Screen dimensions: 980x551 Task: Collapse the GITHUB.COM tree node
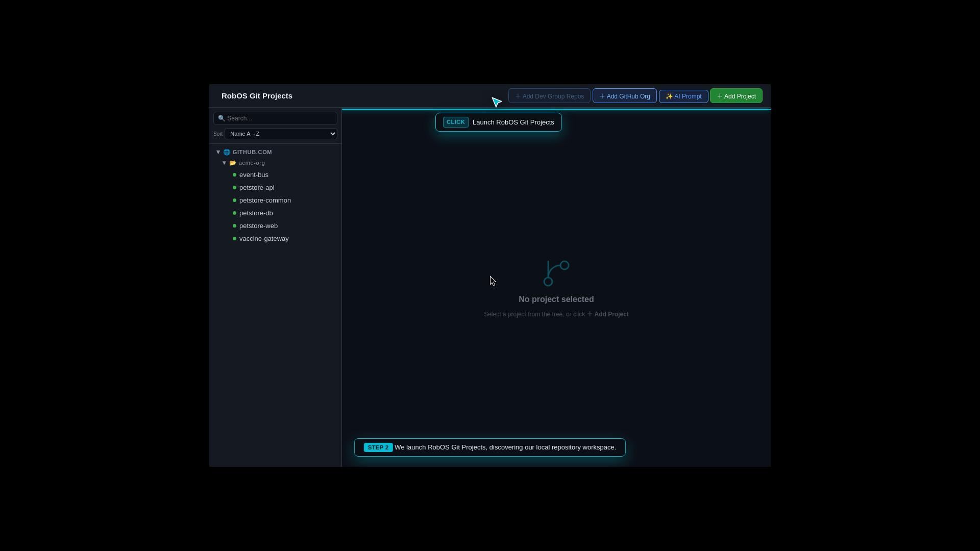[218, 152]
